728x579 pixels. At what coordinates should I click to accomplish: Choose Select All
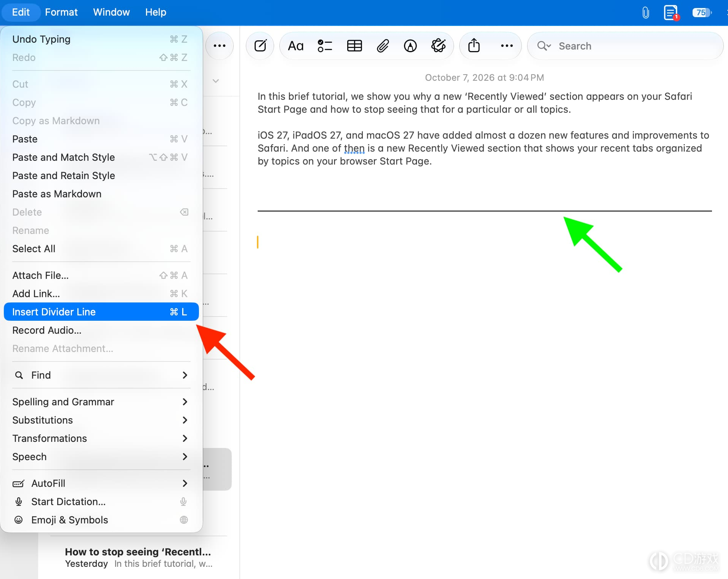101,249
